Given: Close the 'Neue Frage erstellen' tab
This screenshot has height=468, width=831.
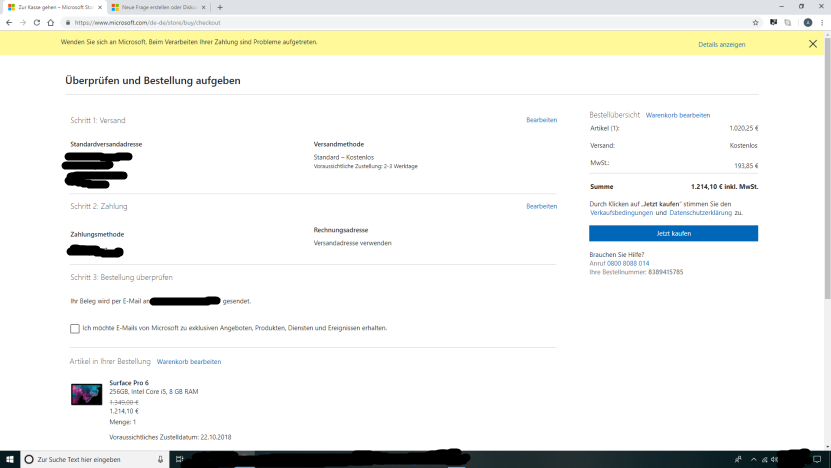Looking at the screenshot, I should [204, 7].
